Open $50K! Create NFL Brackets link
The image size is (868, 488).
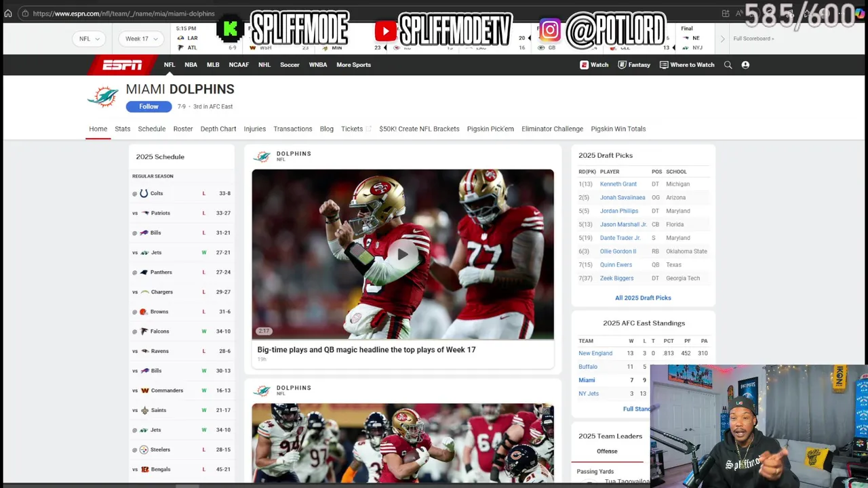click(419, 129)
